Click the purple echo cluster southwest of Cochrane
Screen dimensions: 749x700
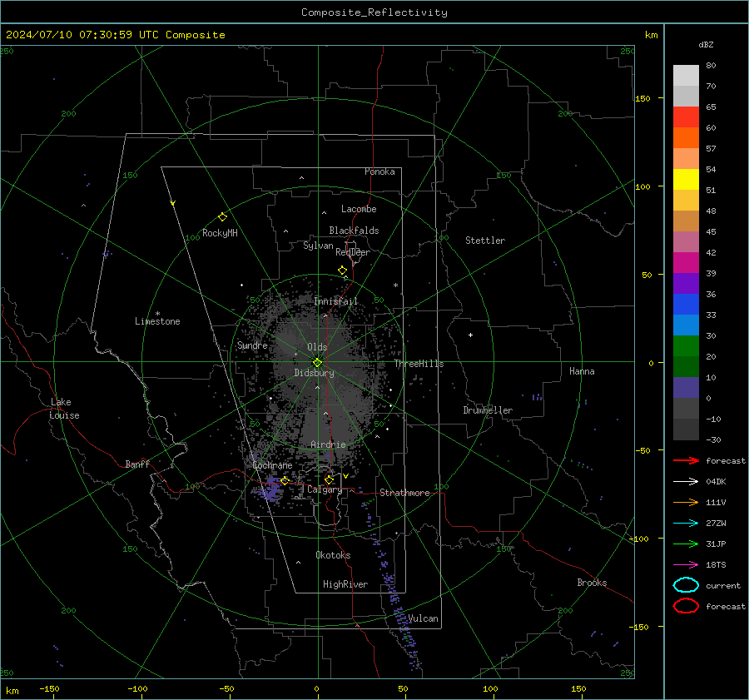point(269,489)
